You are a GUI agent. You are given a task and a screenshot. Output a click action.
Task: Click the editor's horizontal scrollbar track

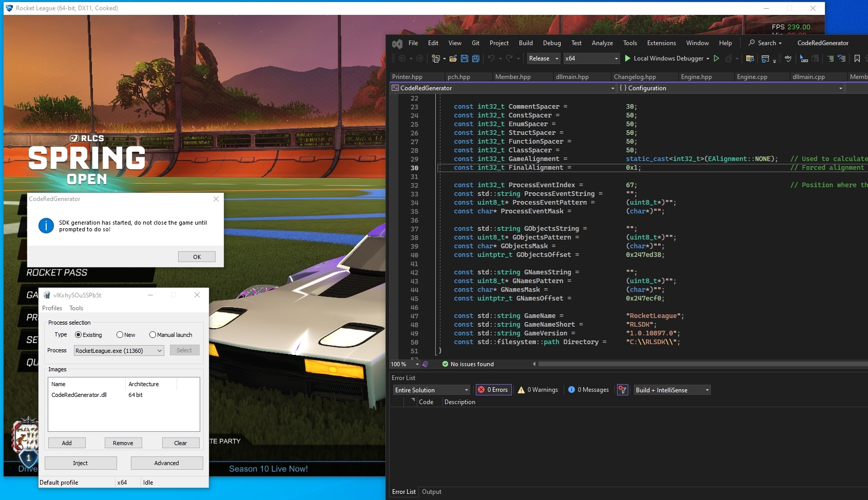(x=703, y=364)
